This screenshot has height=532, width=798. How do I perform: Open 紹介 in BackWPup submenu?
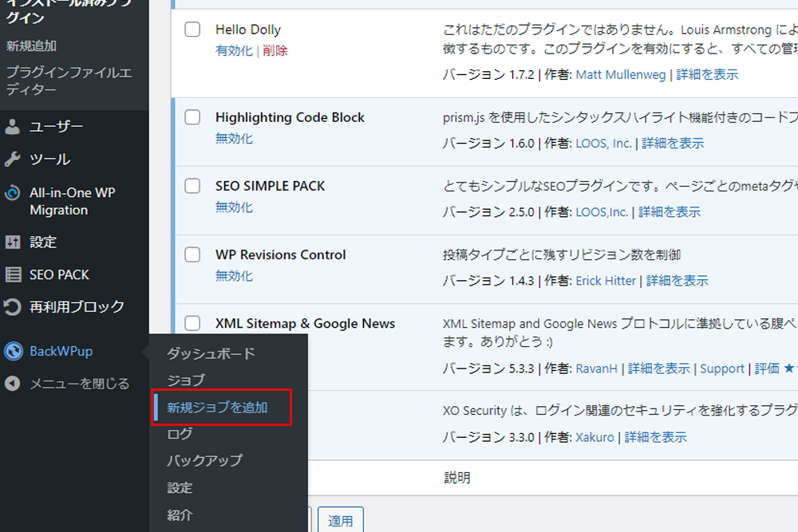[180, 514]
